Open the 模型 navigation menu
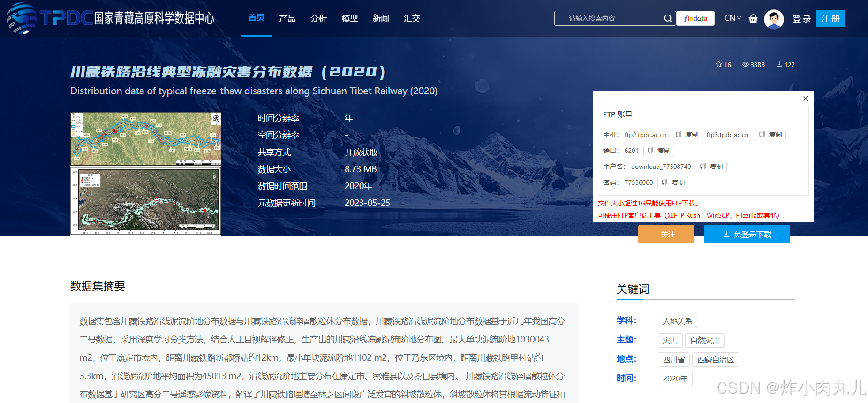 click(350, 18)
